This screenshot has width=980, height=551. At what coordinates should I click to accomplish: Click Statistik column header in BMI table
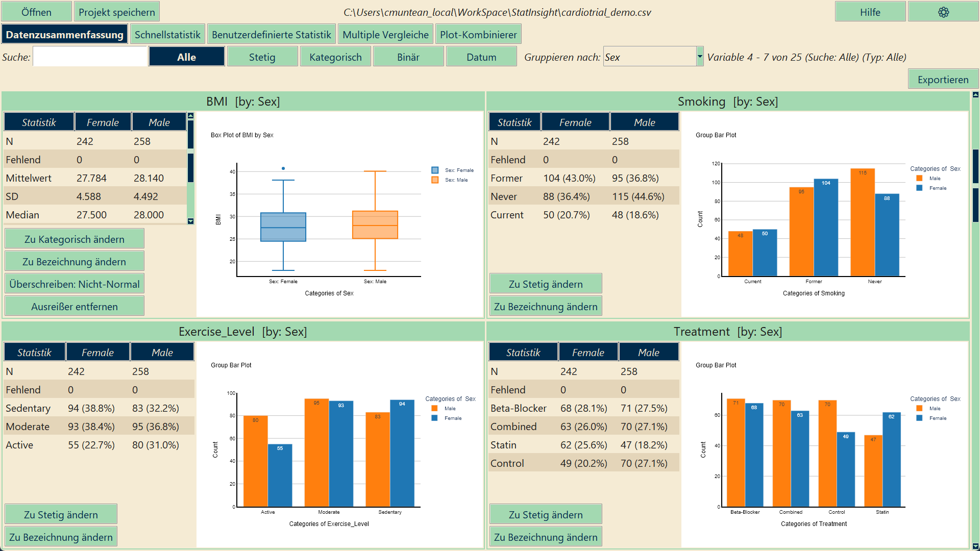click(39, 122)
